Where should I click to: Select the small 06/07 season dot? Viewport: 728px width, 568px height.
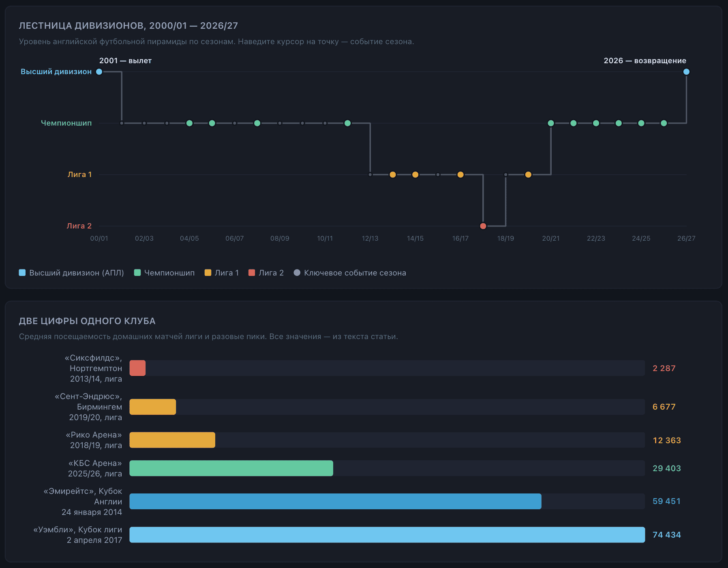(235, 123)
